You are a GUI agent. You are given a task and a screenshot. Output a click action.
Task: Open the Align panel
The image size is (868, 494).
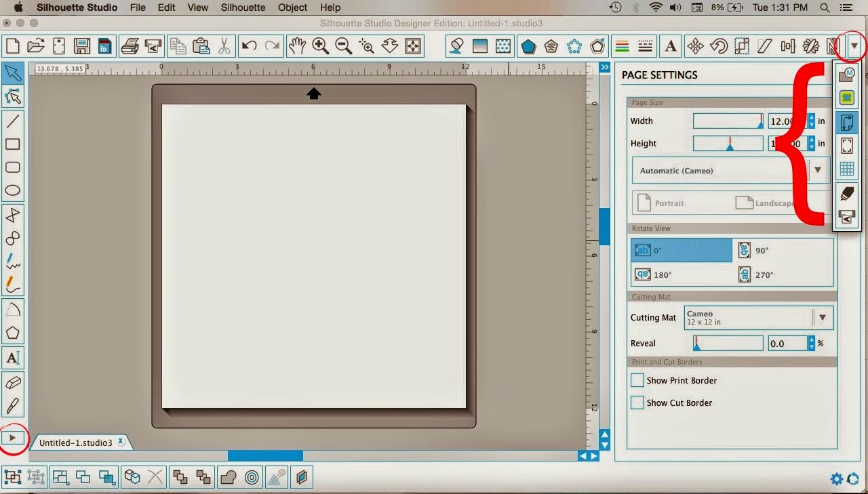[x=788, y=46]
